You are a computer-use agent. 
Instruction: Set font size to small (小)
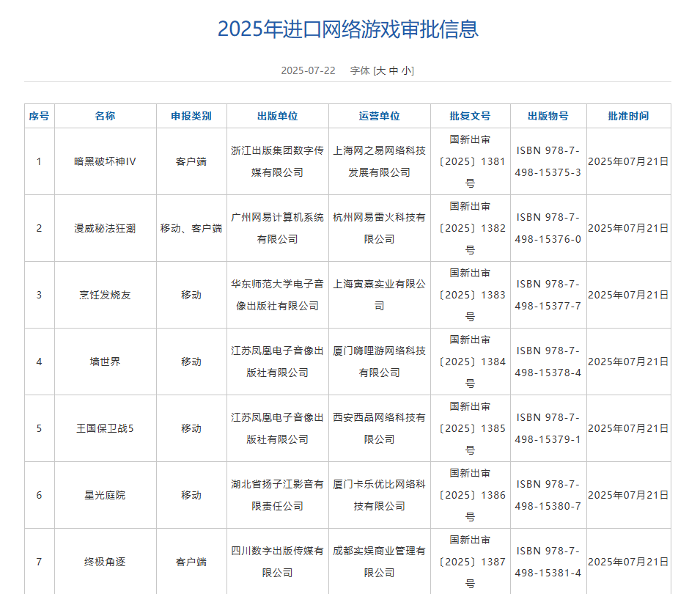(406, 70)
